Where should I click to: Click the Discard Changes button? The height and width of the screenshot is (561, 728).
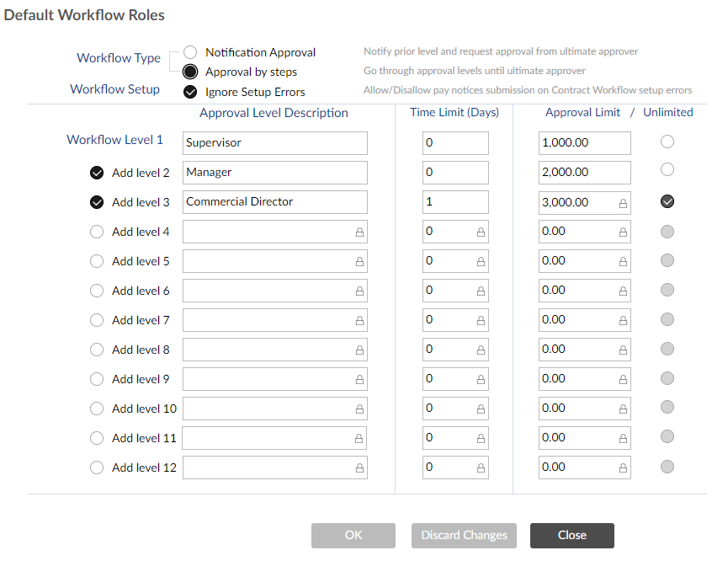[x=464, y=535]
